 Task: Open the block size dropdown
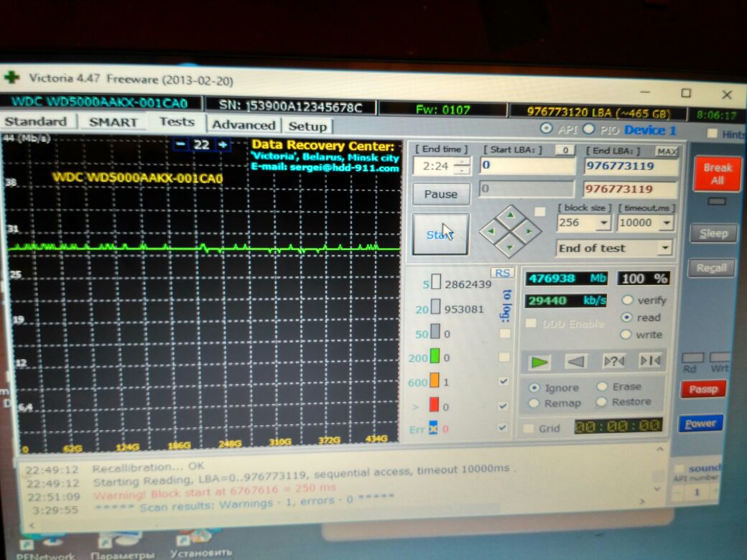coord(603,223)
